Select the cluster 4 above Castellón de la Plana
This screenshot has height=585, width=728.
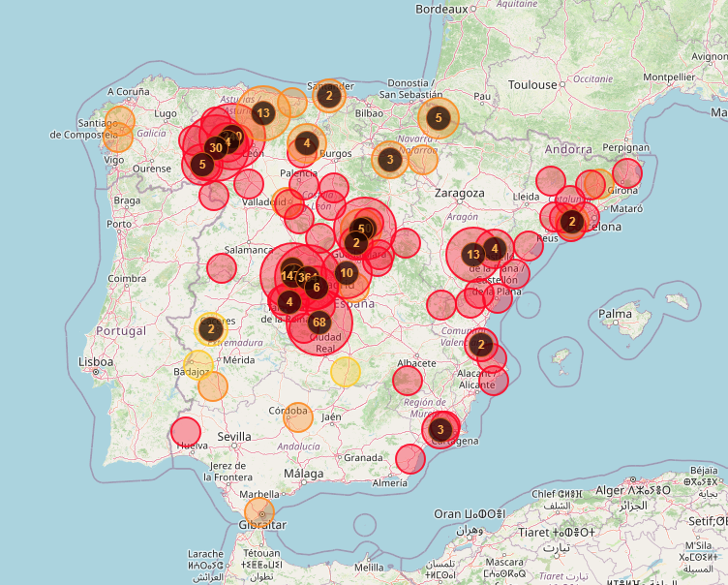coord(495,249)
